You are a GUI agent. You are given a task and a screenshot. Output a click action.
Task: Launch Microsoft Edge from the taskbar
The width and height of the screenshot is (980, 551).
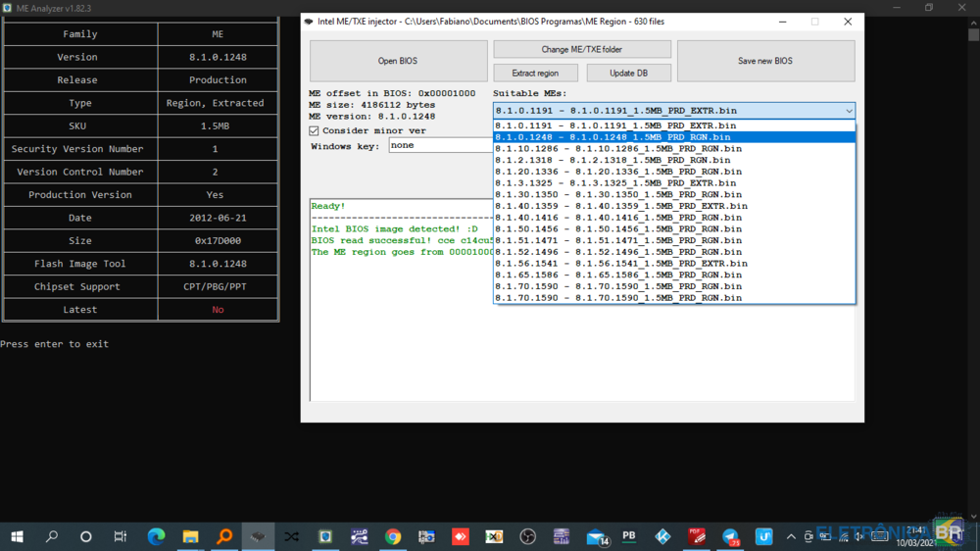[x=156, y=536]
